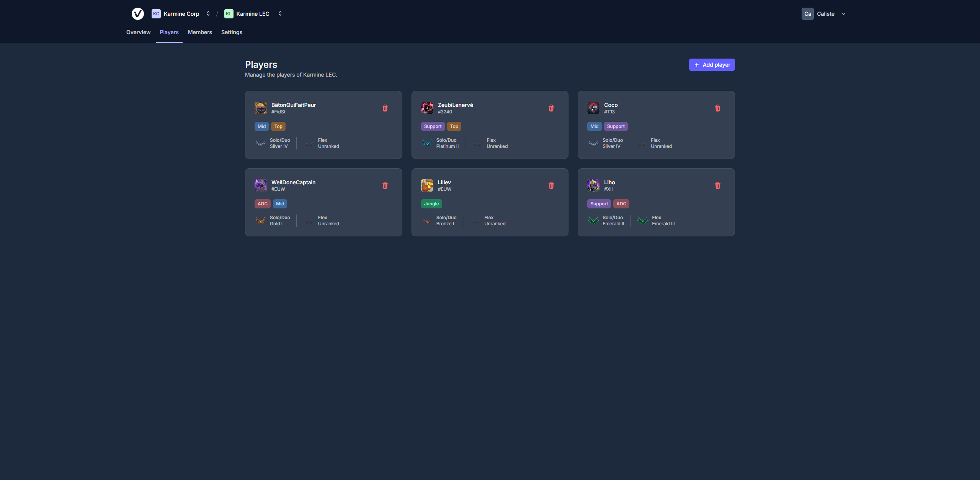
Task: Switch to the Overview tab
Action: [x=138, y=32]
